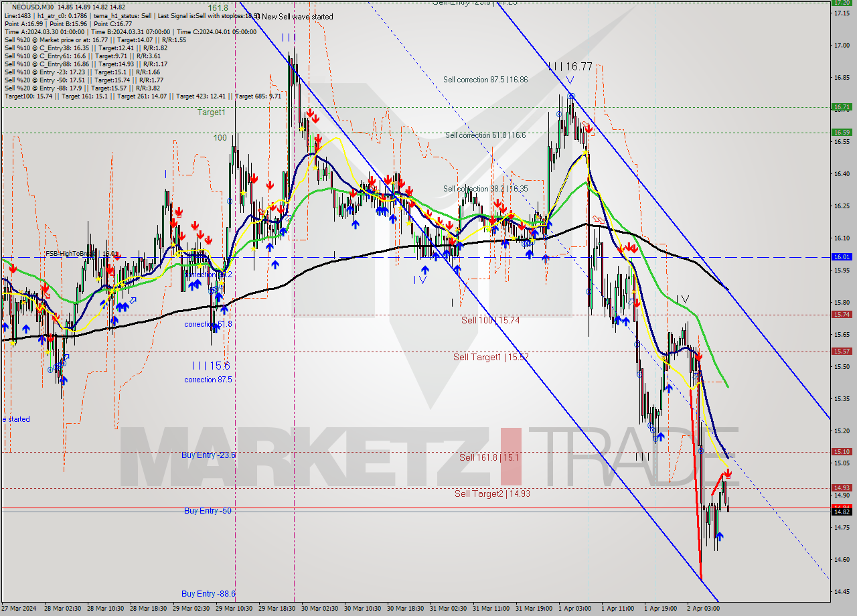Click the red 15.10 price tag

841,452
